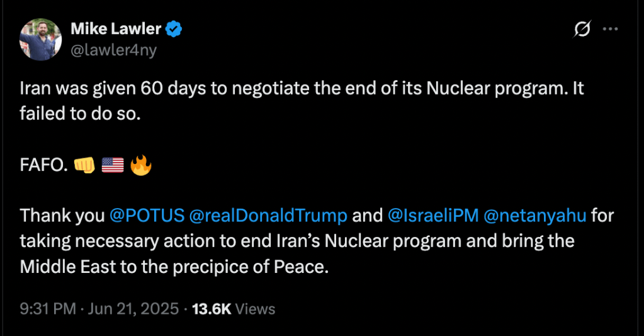The width and height of the screenshot is (644, 336).
Task: Visit the @realDonaldTrump mention link
Action: (268, 216)
